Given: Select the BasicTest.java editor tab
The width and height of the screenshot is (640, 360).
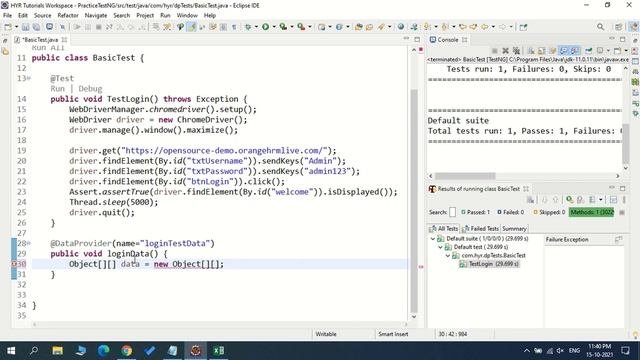Looking at the screenshot, I should 40,40.
